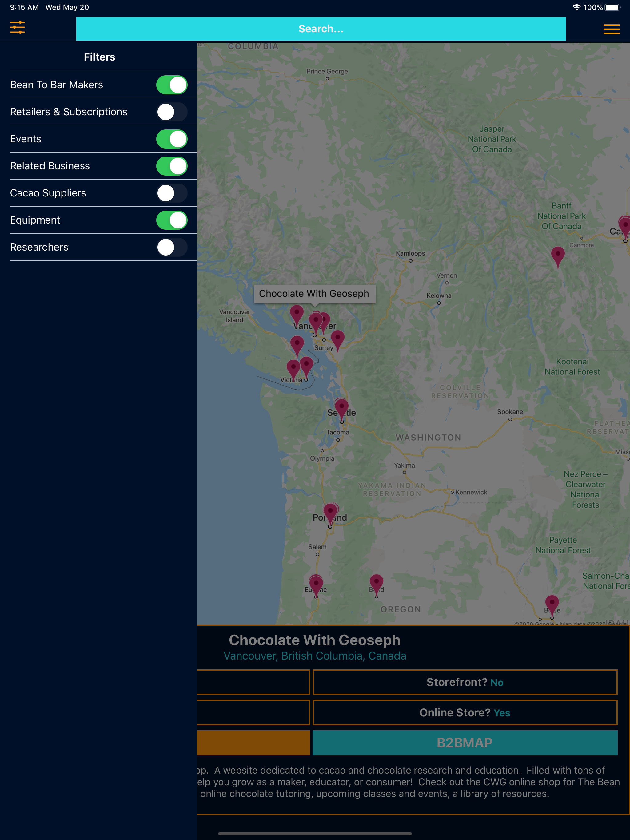Viewport: 630px width, 840px height.
Task: Tap the Kennewick label on the map
Action: pos(471,492)
